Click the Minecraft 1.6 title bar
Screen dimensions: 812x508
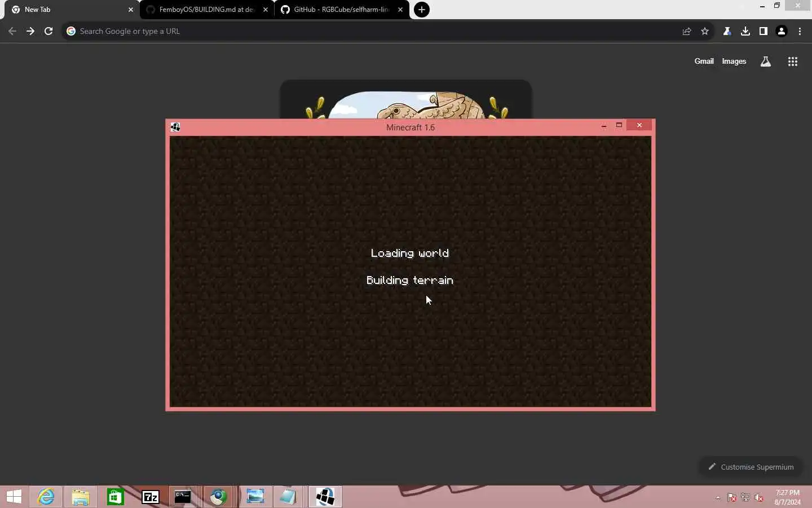(x=411, y=127)
